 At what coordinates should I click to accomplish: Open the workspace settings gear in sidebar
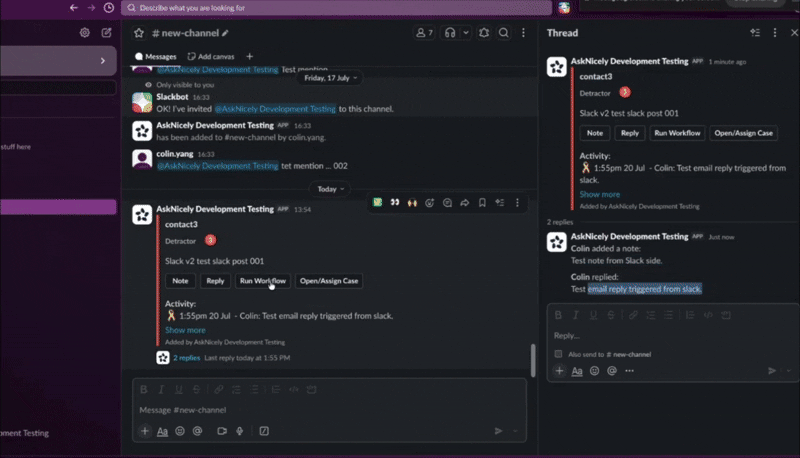click(x=85, y=33)
